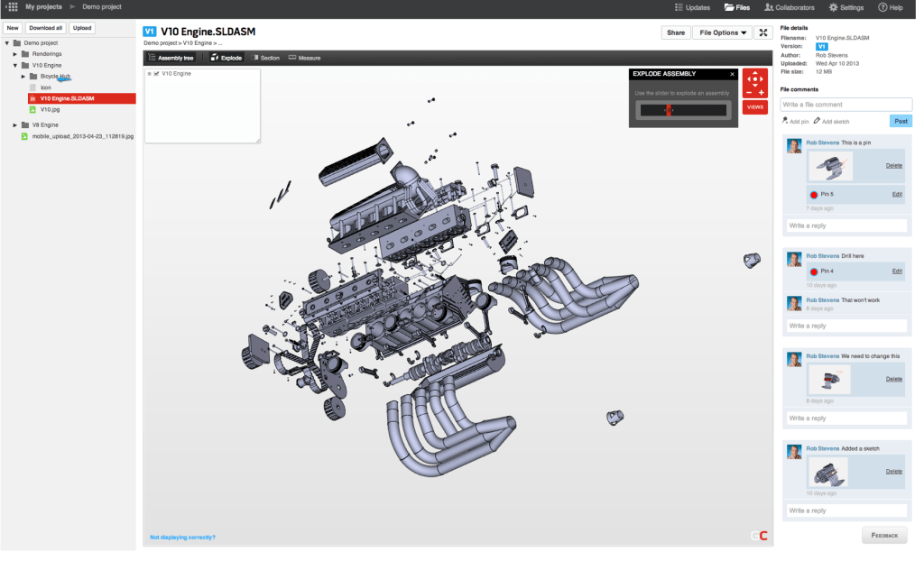Click the Write a file comment field
The height and width of the screenshot is (561, 924).
coord(845,105)
